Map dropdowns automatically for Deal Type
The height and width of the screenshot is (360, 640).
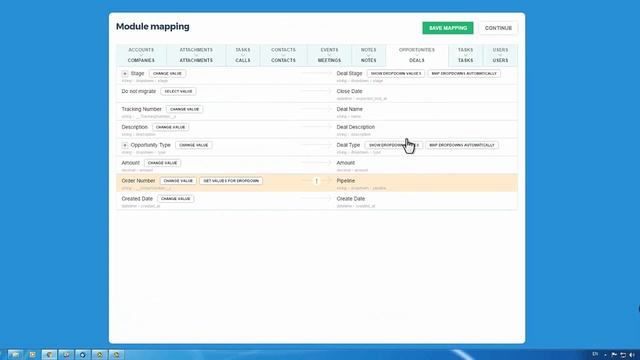click(x=462, y=145)
